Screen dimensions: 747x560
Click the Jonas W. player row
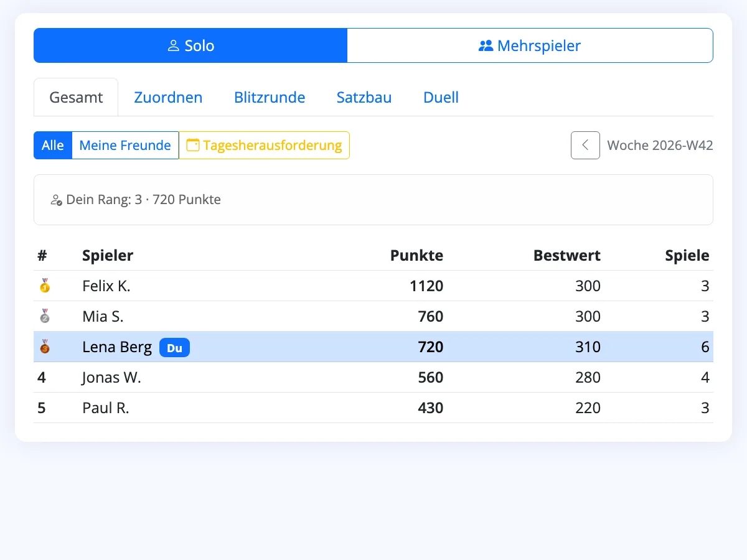[374, 377]
